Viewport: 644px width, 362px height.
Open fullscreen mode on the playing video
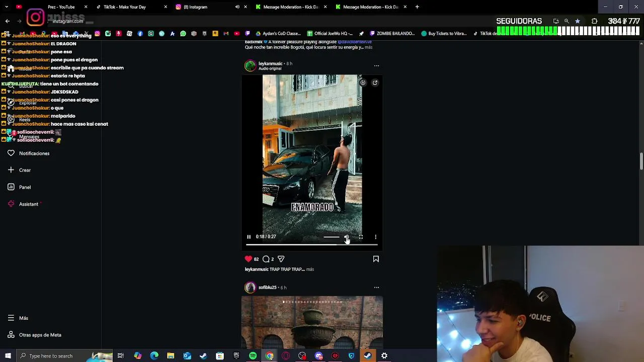[361, 237]
